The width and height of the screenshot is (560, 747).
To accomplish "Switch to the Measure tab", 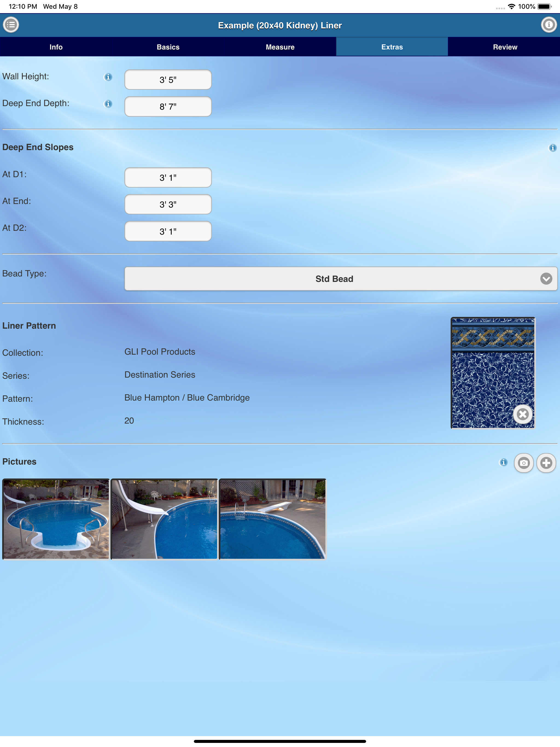I will coord(280,47).
